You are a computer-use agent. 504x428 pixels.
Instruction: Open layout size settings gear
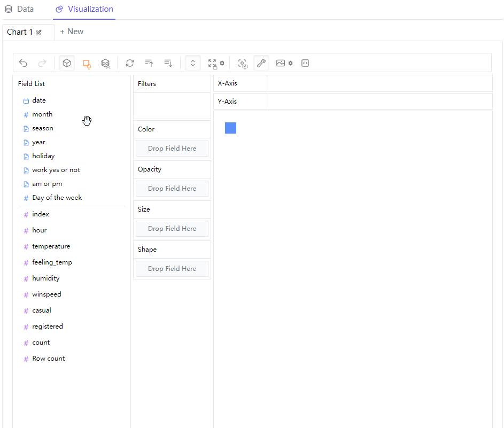click(222, 63)
